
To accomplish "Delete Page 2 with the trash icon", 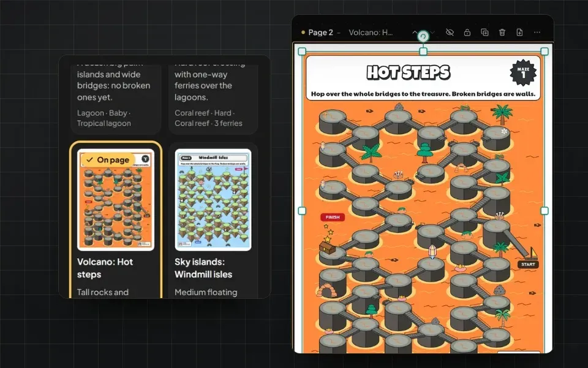I will (x=502, y=33).
